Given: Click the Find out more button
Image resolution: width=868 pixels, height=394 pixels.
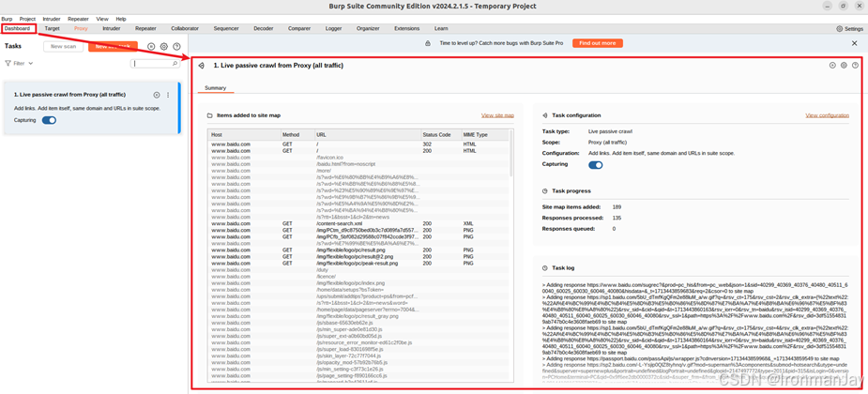Looking at the screenshot, I should (598, 43).
